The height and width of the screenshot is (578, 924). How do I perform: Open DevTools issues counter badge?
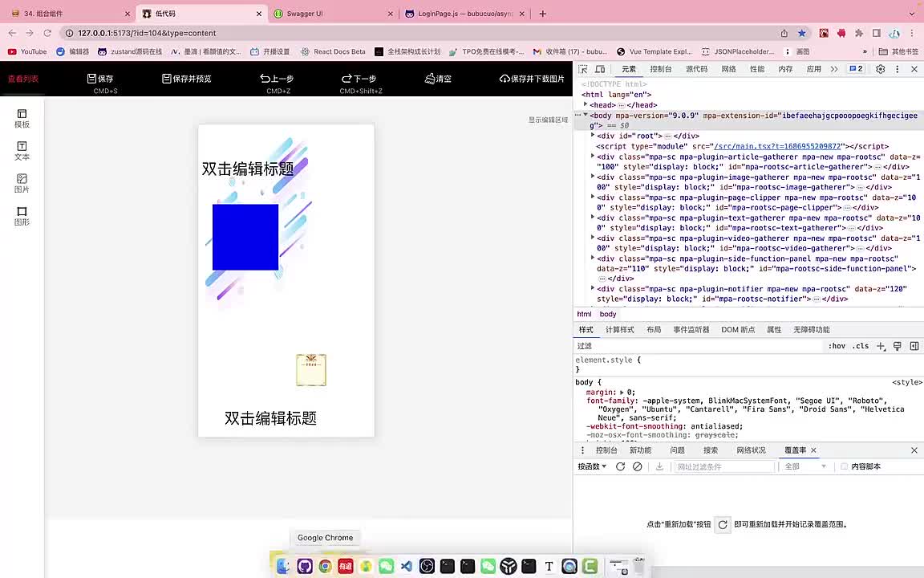[856, 69]
